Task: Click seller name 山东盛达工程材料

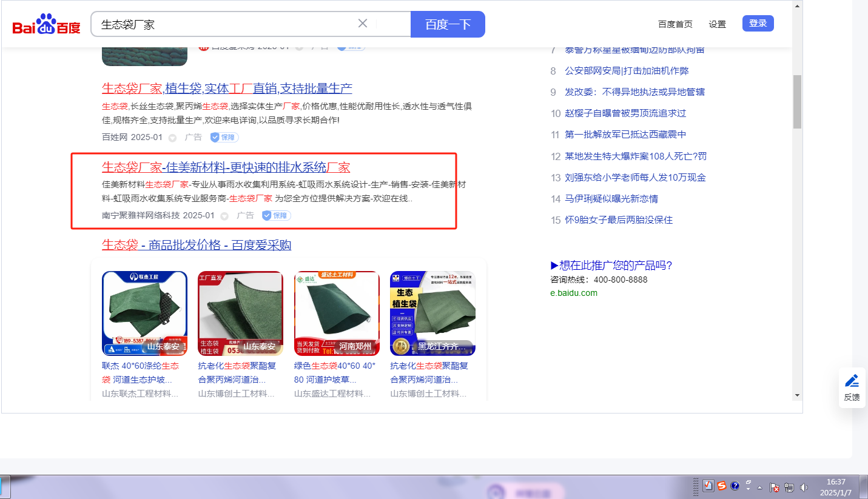Action: click(x=332, y=394)
